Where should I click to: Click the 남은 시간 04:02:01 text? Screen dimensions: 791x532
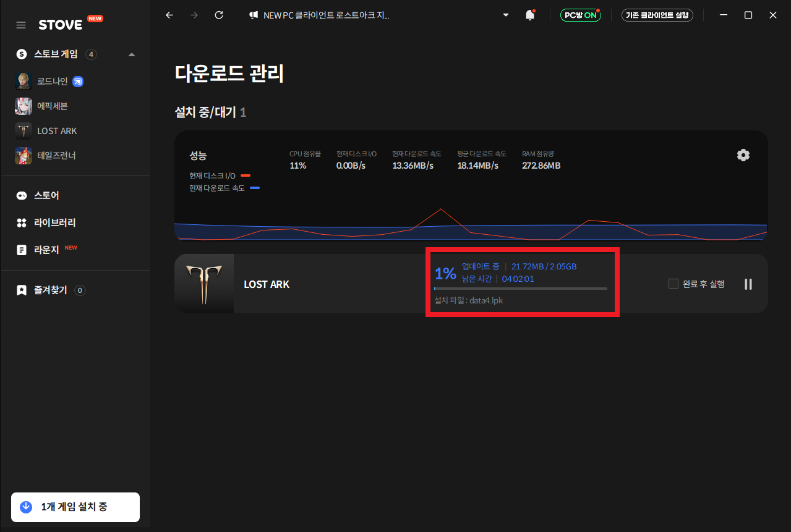pos(498,279)
